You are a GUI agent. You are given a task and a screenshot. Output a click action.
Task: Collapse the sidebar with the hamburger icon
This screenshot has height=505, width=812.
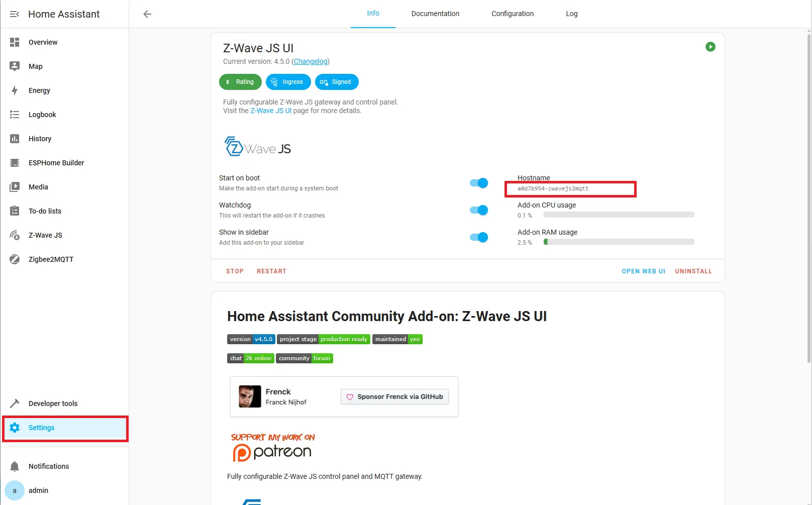(x=14, y=14)
